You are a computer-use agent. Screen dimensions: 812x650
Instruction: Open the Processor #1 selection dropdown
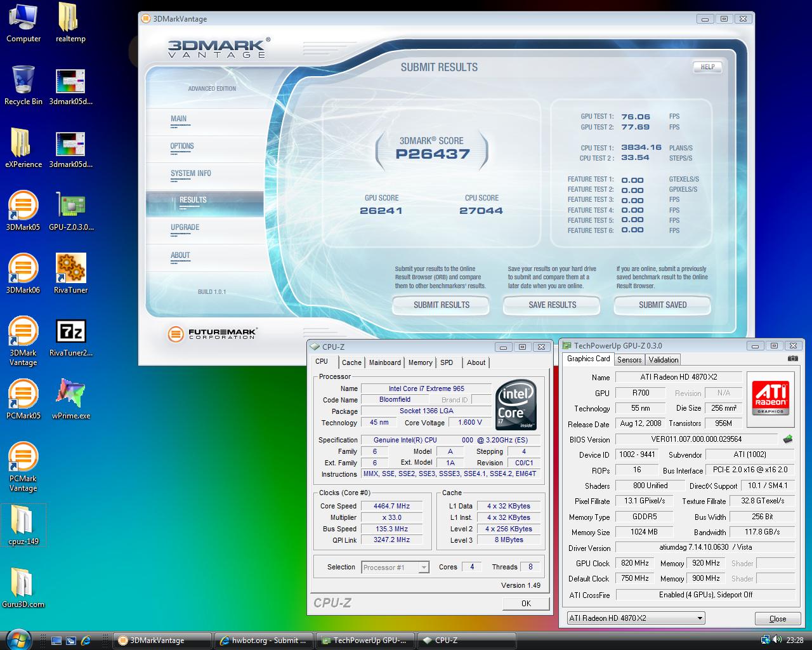[395, 567]
